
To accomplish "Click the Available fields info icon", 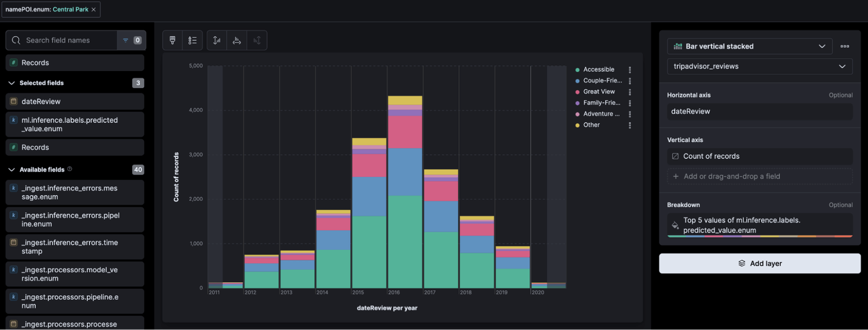I will (70, 169).
